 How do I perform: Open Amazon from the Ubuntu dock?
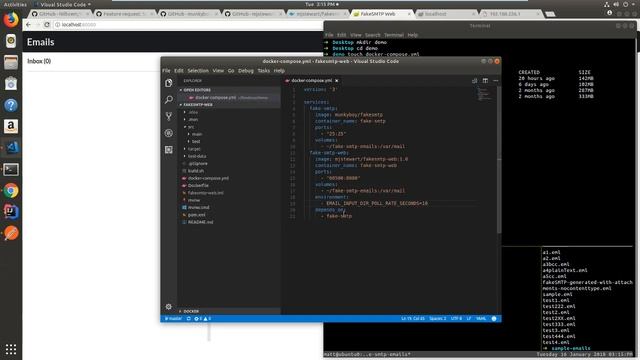pyautogui.click(x=11, y=126)
